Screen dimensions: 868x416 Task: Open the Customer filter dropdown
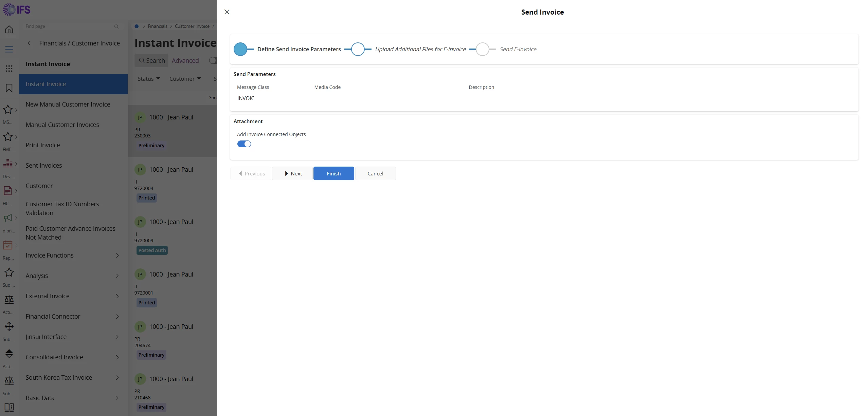pyautogui.click(x=185, y=79)
